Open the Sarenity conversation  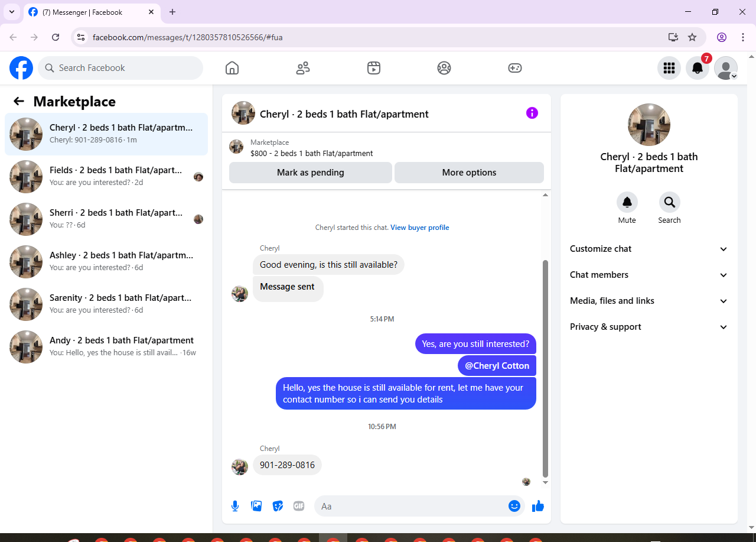(106, 304)
